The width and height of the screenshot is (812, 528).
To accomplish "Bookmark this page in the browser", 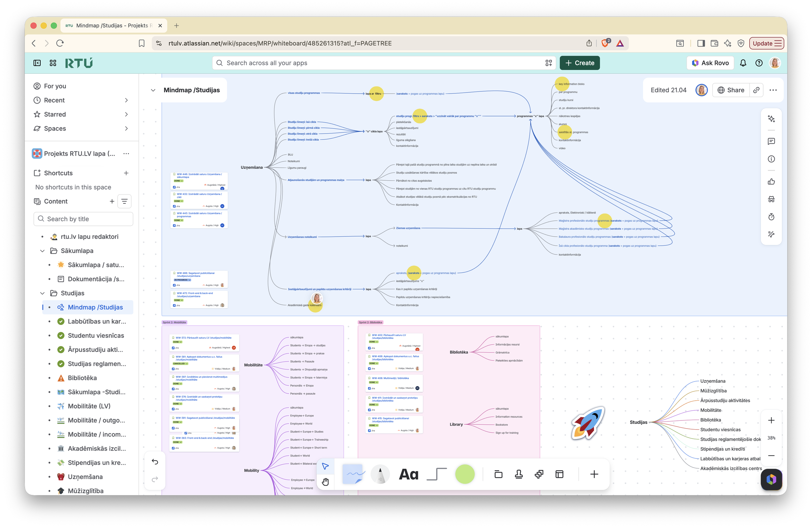I will [142, 43].
